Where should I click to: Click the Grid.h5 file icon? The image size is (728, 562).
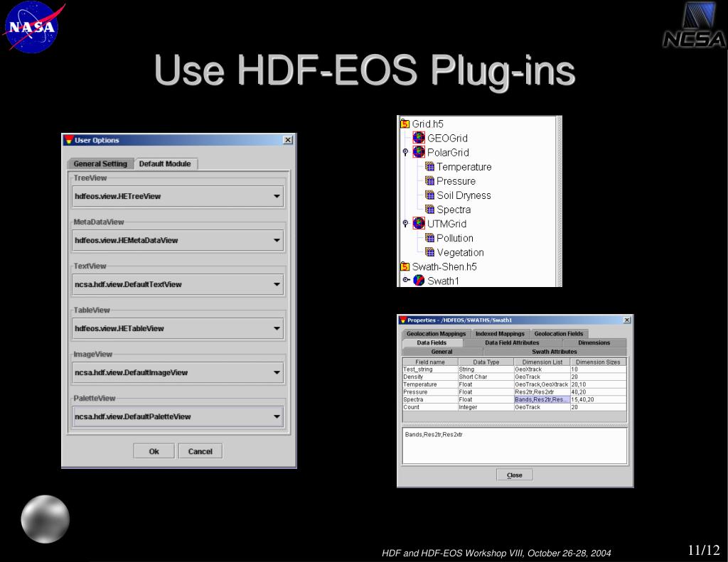(405, 124)
